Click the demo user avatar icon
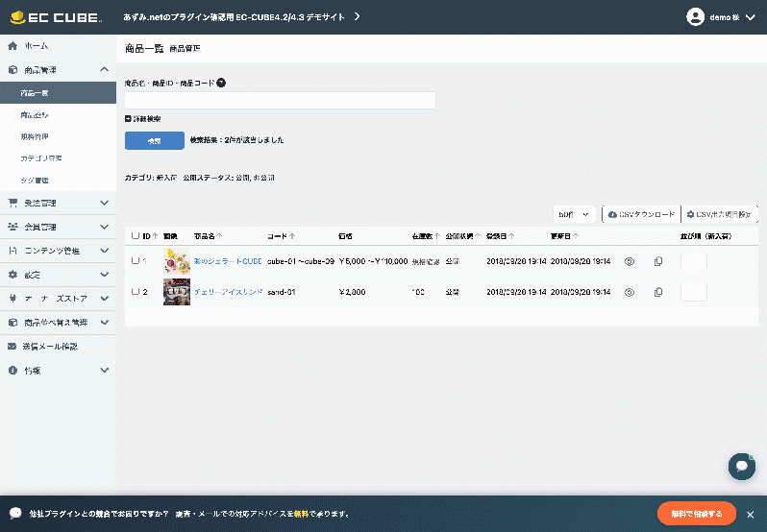Viewport: 767px width, 532px height. coord(695,17)
